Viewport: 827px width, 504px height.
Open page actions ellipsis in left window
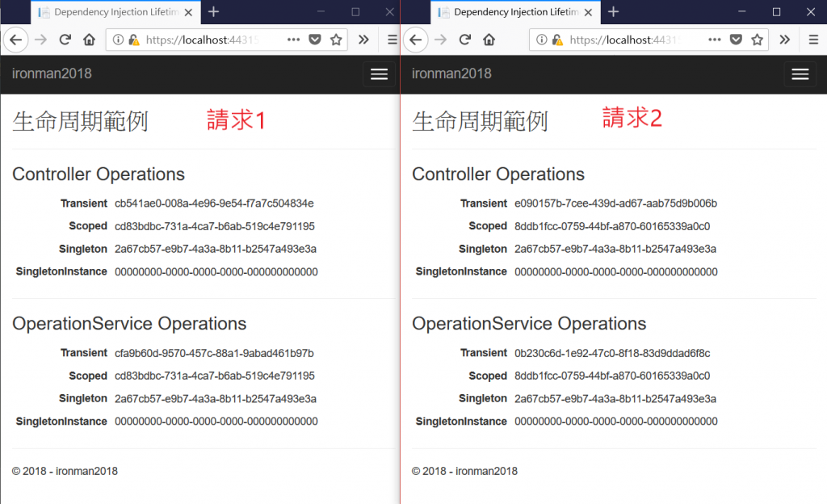[293, 40]
